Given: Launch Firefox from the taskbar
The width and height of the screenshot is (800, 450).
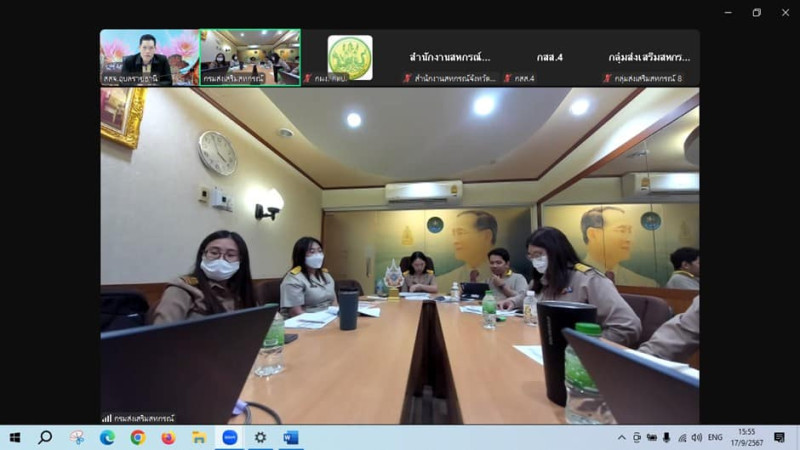Looking at the screenshot, I should (x=168, y=437).
